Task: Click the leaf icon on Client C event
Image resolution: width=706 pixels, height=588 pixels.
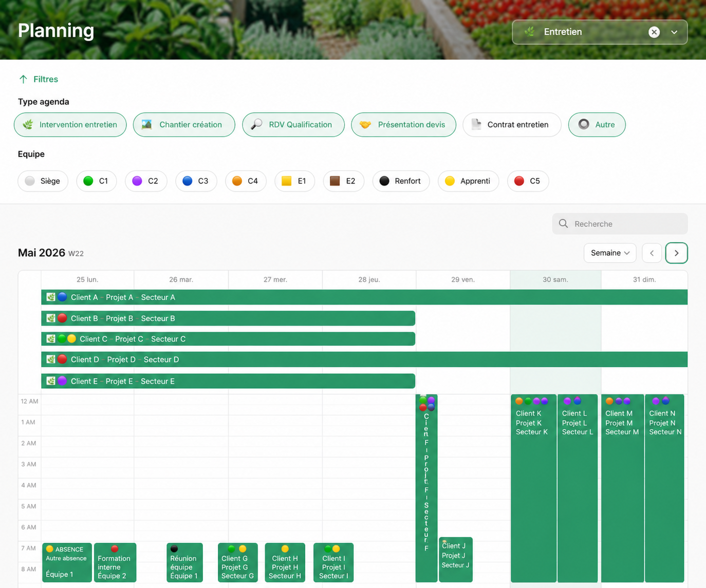Action: 51,338
